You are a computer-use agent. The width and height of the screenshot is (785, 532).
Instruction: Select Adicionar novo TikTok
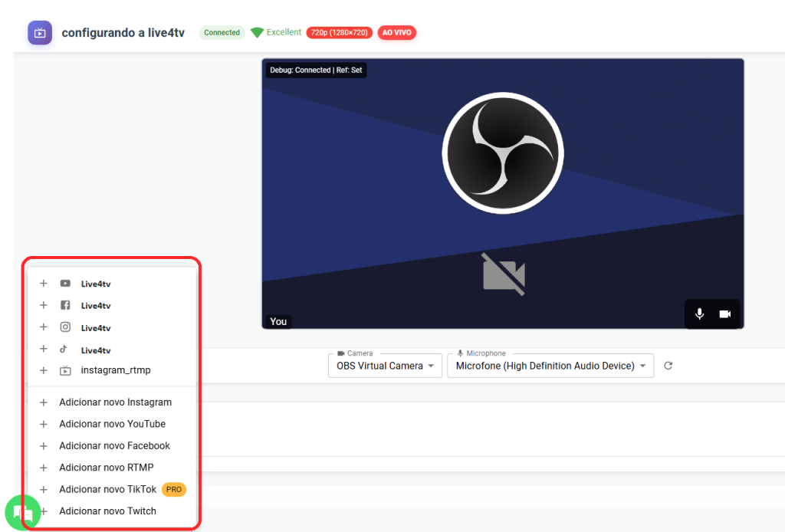tap(112, 490)
